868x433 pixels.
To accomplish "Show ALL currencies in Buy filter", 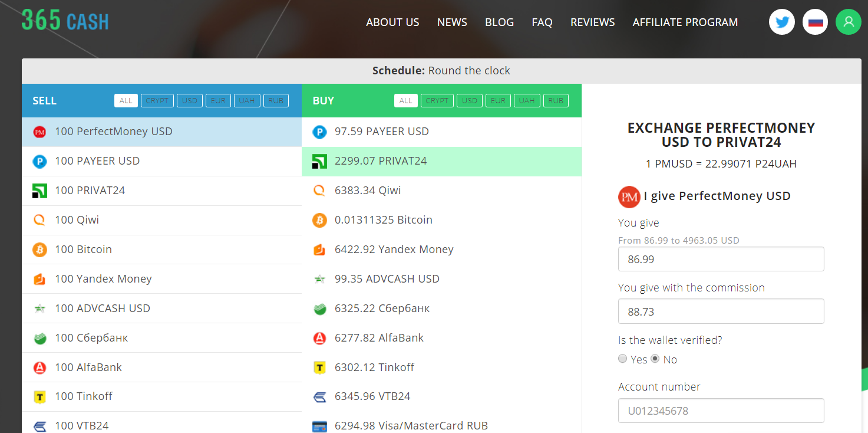I will [406, 100].
